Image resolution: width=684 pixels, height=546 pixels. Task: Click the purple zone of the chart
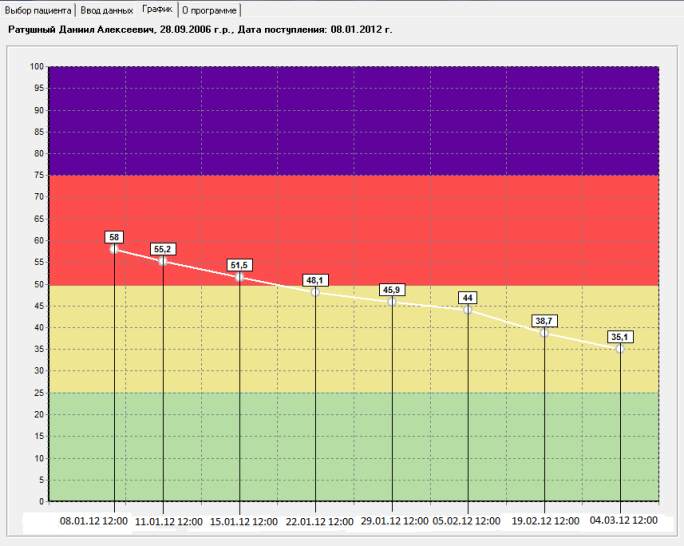[x=353, y=121]
